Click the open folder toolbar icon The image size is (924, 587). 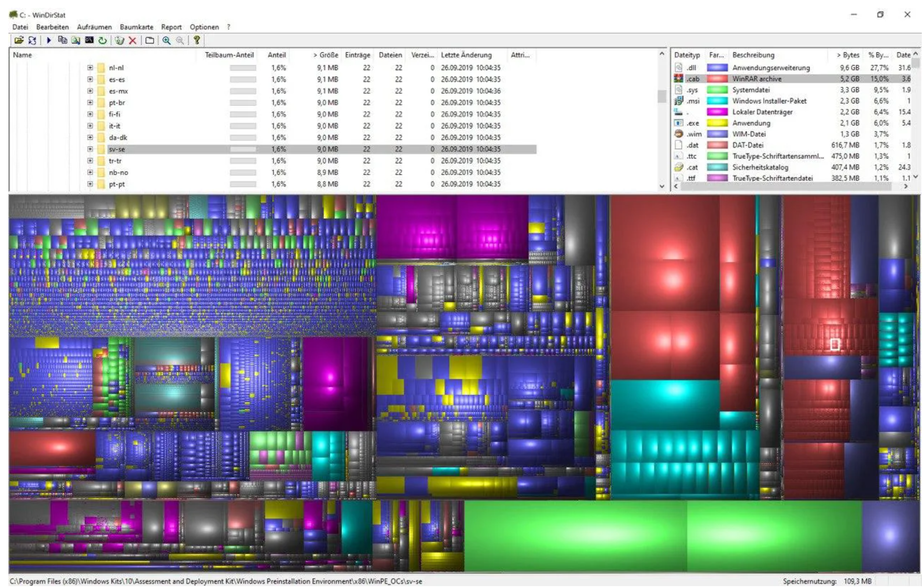click(18, 40)
